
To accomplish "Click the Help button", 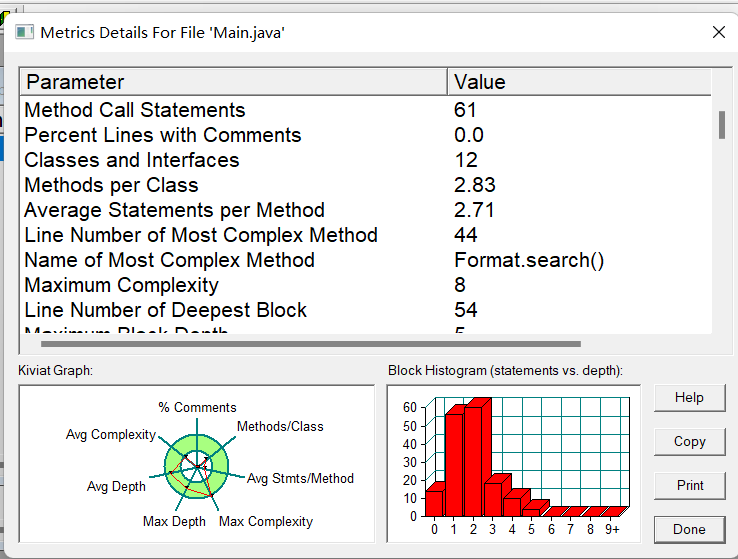I will [690, 398].
